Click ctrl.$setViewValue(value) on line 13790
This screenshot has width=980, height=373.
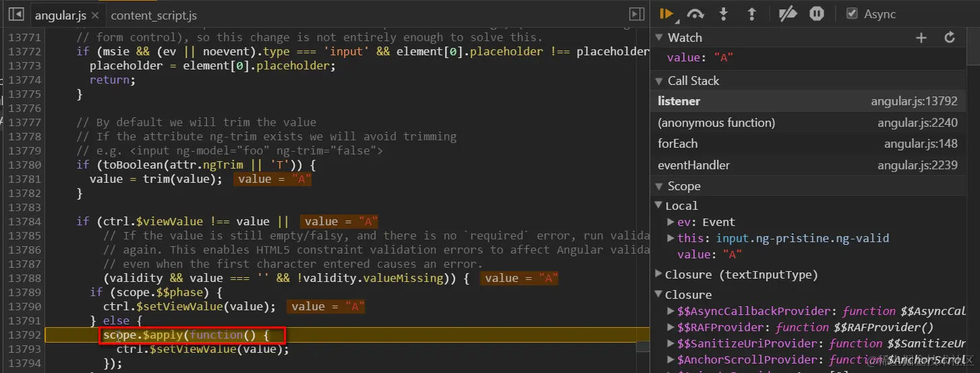[x=190, y=307]
